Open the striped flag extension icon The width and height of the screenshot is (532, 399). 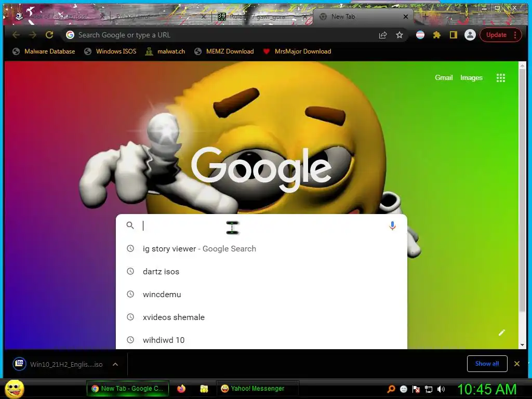pos(420,35)
